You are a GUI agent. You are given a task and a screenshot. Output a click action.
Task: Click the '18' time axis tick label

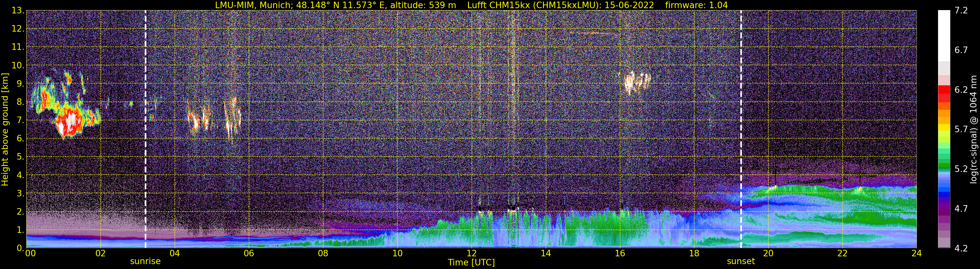click(694, 253)
